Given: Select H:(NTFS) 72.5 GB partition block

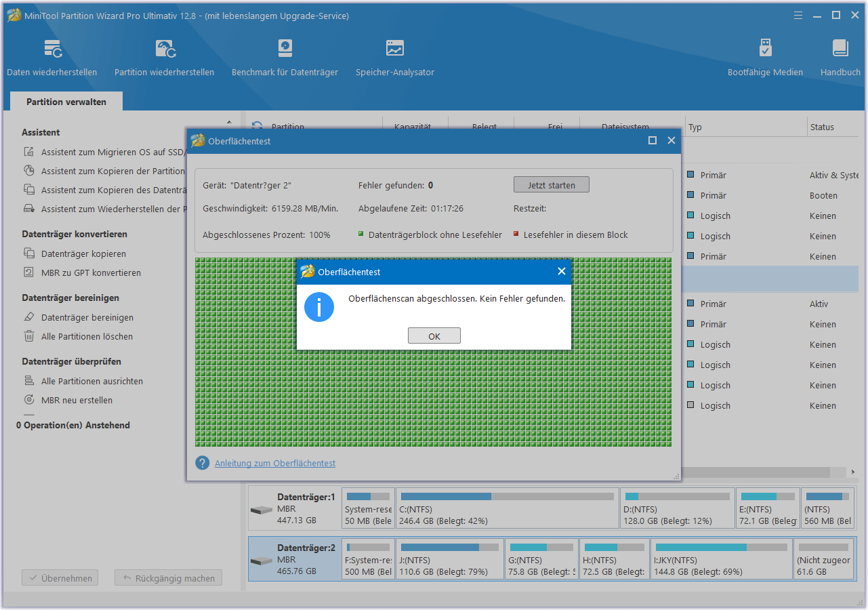Looking at the screenshot, I should (x=615, y=559).
